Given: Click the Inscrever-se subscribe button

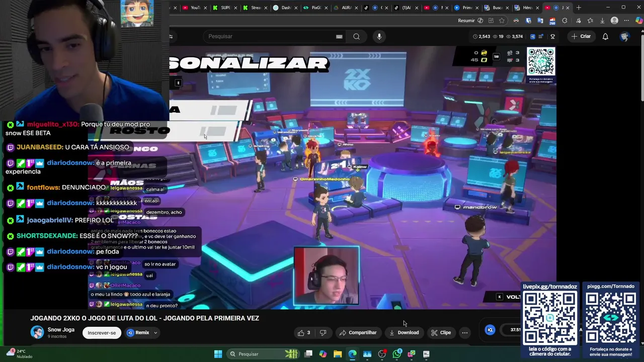Looking at the screenshot, I should tap(102, 332).
